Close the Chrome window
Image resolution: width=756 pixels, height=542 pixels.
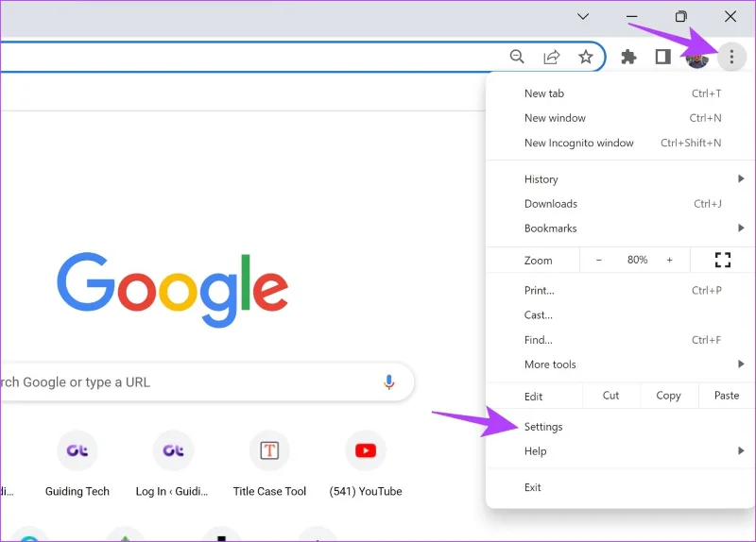[730, 17]
